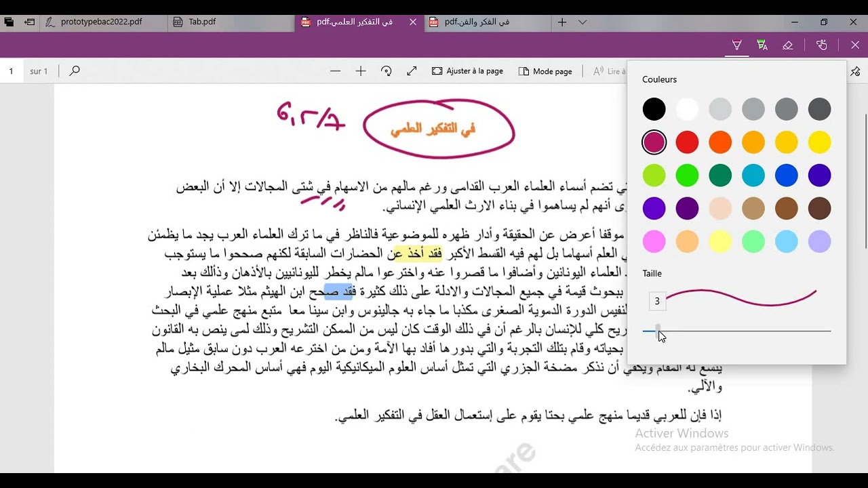
Task: Choose the violet color swatch
Action: pos(654,208)
